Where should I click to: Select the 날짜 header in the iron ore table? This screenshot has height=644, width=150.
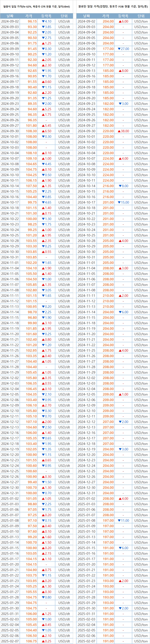coord(10,16)
